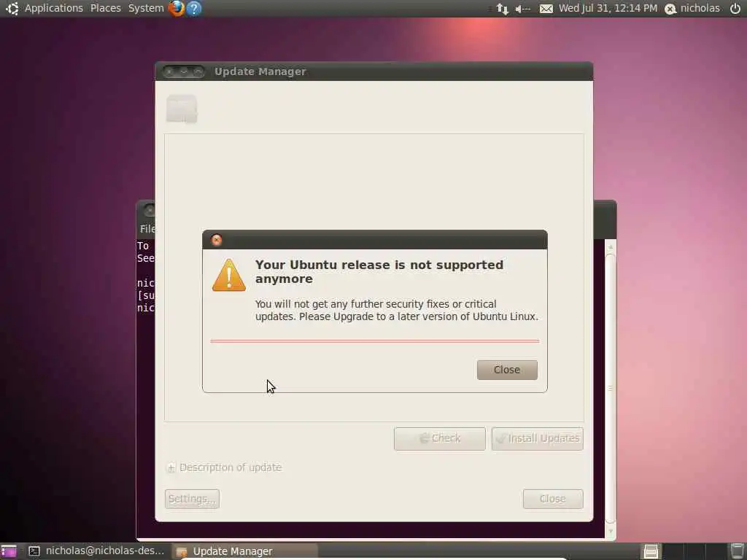Click the power session icon

coord(735,8)
